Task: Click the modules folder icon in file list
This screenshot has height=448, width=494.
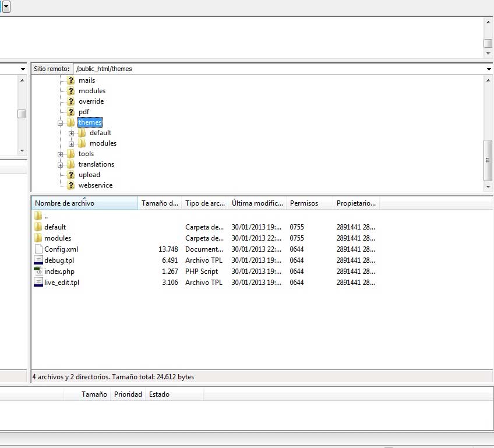Action: (x=38, y=238)
